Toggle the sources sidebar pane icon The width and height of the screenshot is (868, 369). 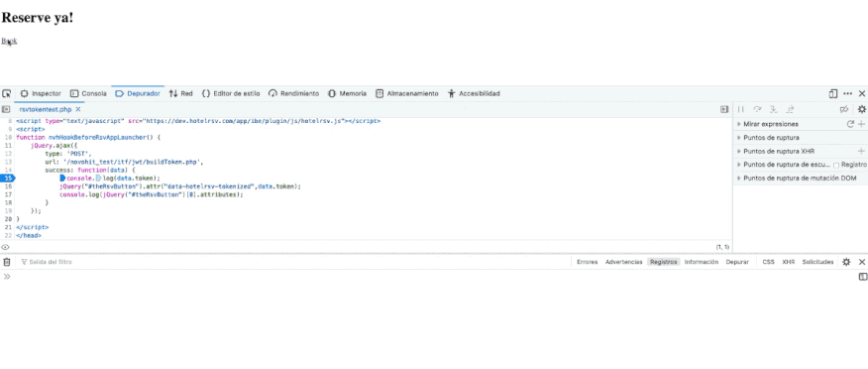6,110
